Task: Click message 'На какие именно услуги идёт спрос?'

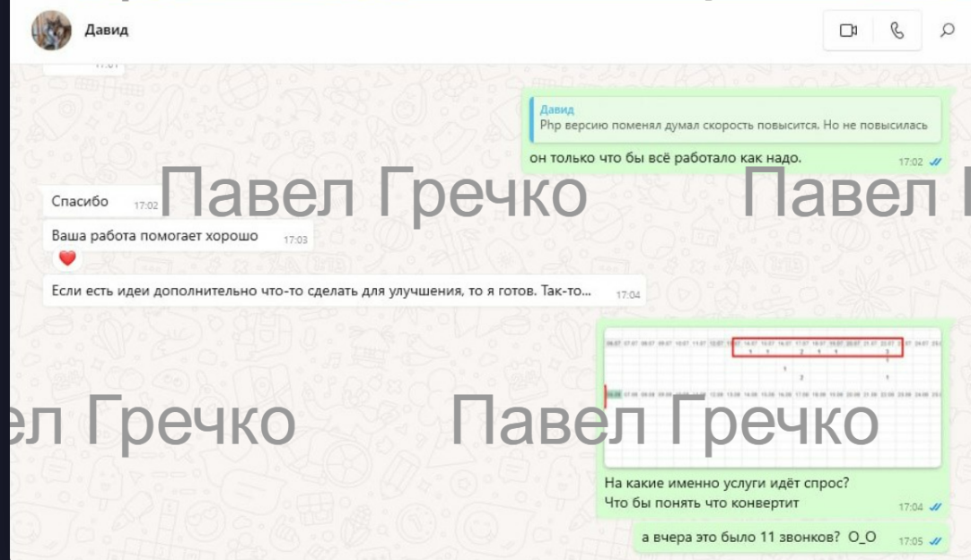Action: coord(726,483)
